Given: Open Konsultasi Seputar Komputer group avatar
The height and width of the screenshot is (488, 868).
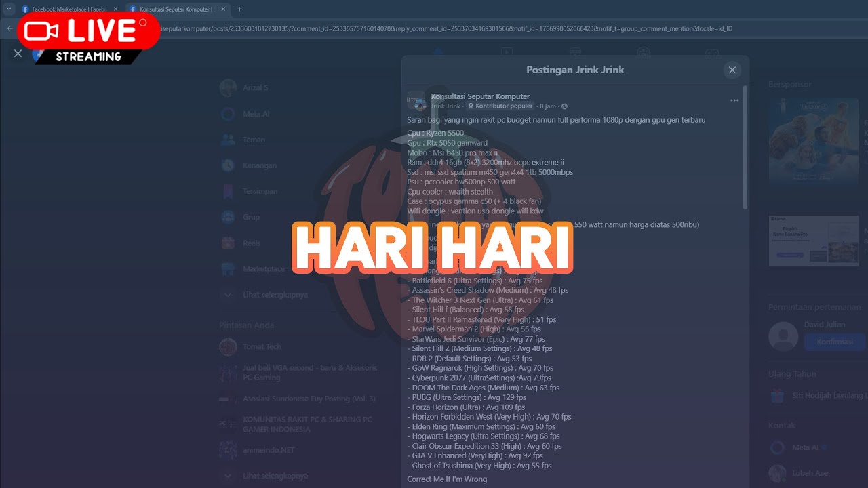Looking at the screenshot, I should [416, 100].
